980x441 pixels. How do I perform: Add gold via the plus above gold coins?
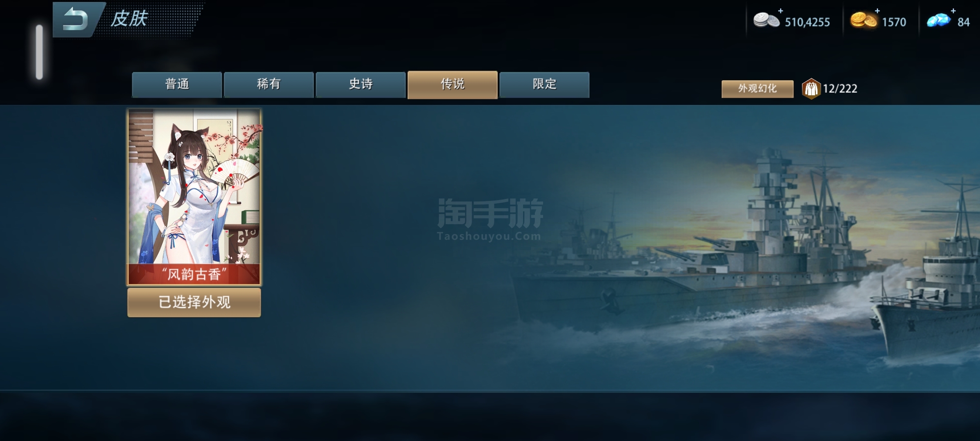click(x=877, y=10)
